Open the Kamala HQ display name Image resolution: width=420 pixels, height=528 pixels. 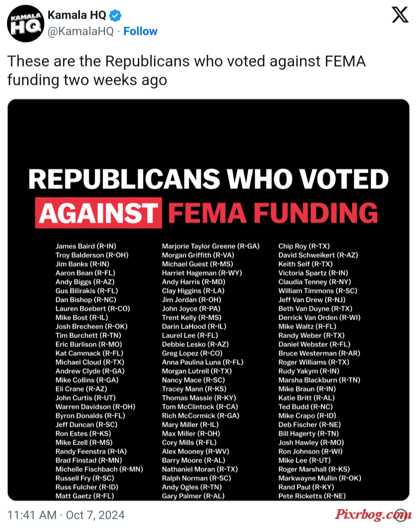coord(77,15)
